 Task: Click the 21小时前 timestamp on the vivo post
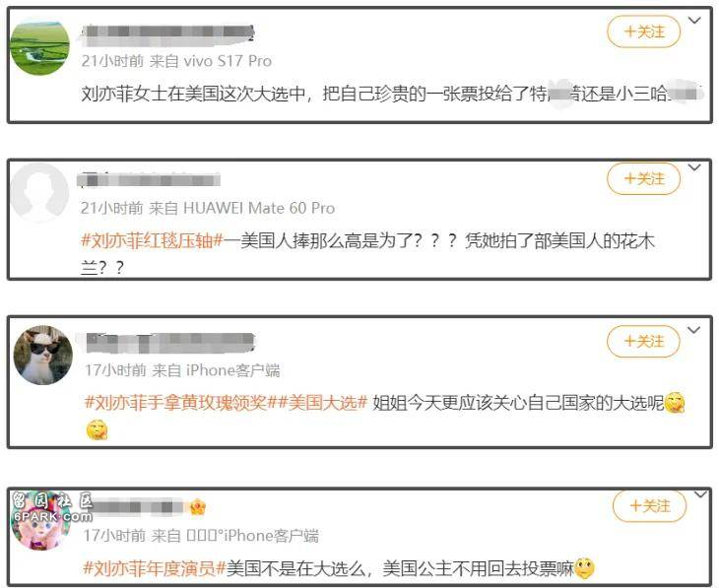click(x=112, y=61)
